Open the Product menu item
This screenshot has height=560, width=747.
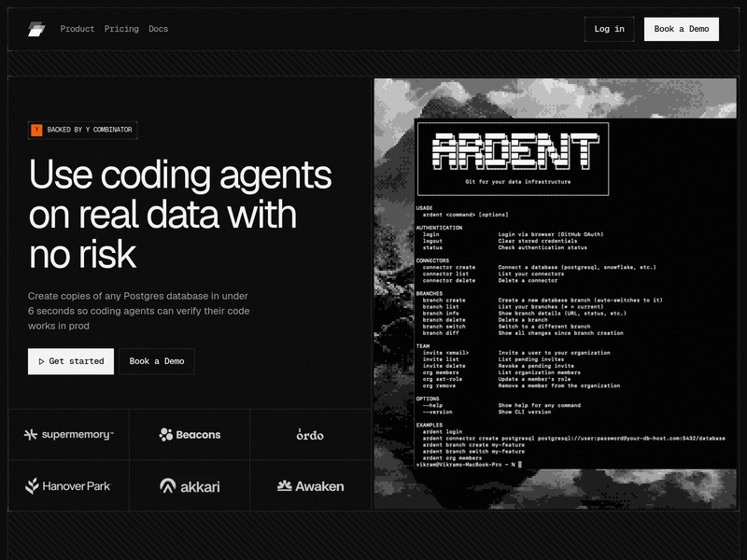click(78, 29)
